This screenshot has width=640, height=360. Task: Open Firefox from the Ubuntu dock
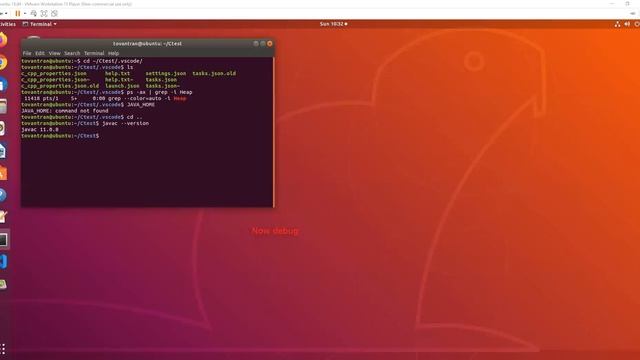click(2, 40)
